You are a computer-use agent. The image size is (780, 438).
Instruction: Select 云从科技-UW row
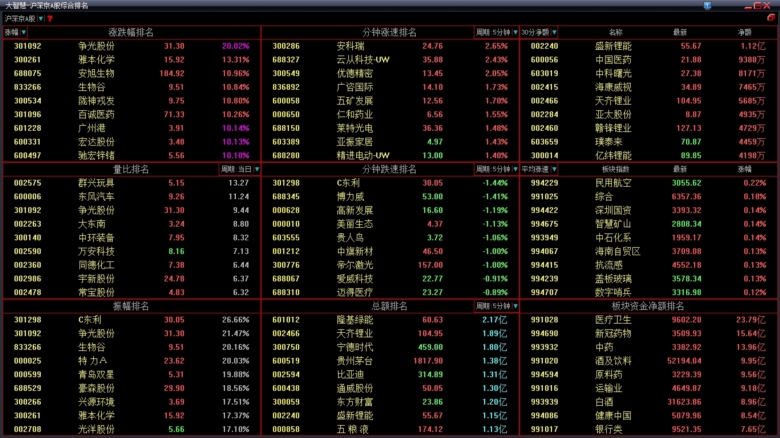[x=390, y=60]
